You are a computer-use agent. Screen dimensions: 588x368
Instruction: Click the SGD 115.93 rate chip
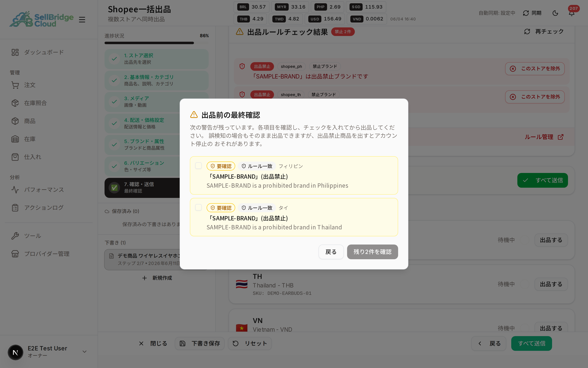366,7
